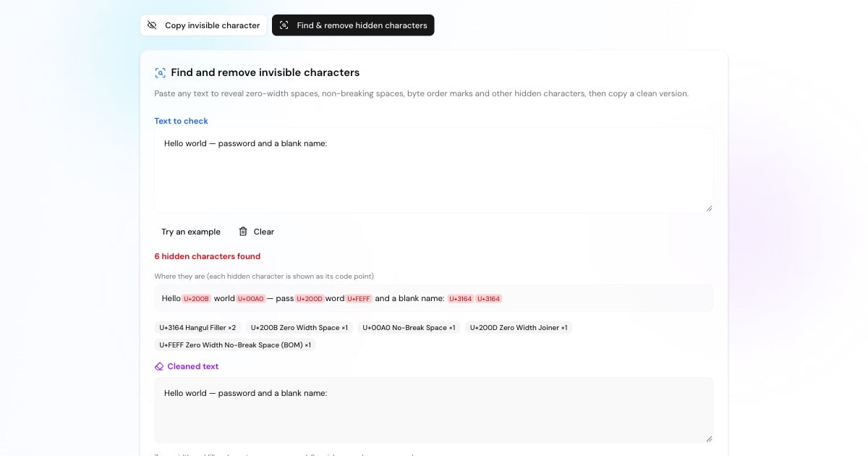Screen dimensions: 868x456
Task: Click the 'U+FEFF Zero Width No-Break Space (BOM)' chip
Action: [x=235, y=345]
